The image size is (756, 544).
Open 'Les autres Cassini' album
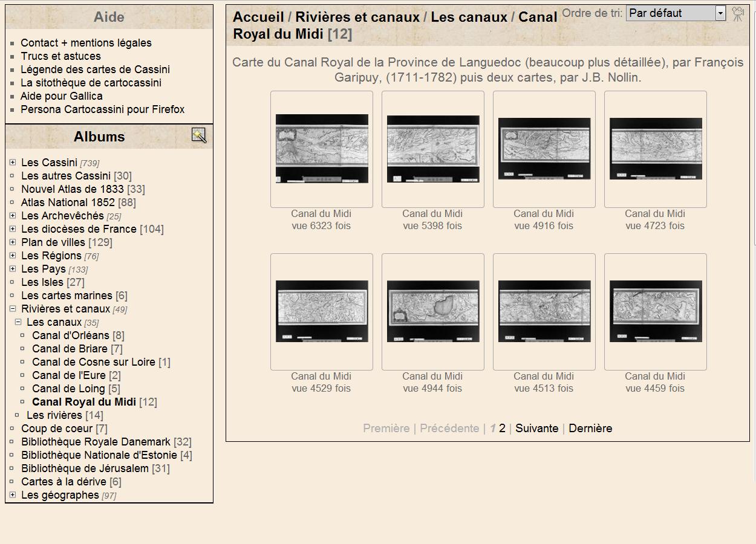pyautogui.click(x=66, y=176)
